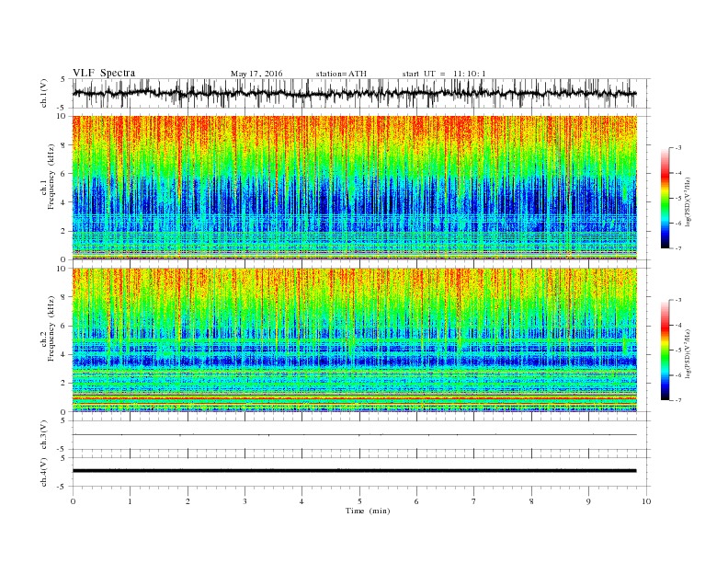Click time tick label "4" on bottom axis
The image size is (728, 563).
[x=301, y=501]
